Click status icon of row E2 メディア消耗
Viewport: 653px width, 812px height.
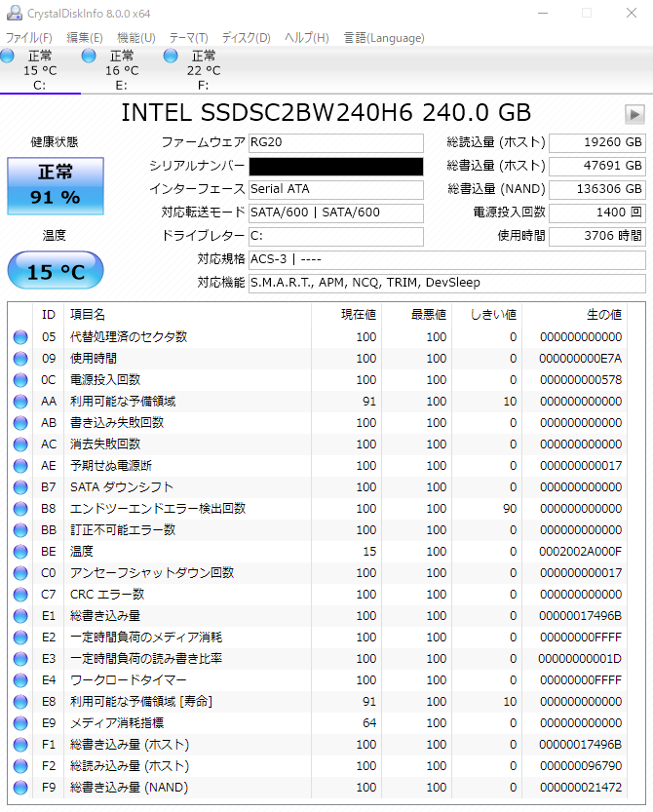20,638
